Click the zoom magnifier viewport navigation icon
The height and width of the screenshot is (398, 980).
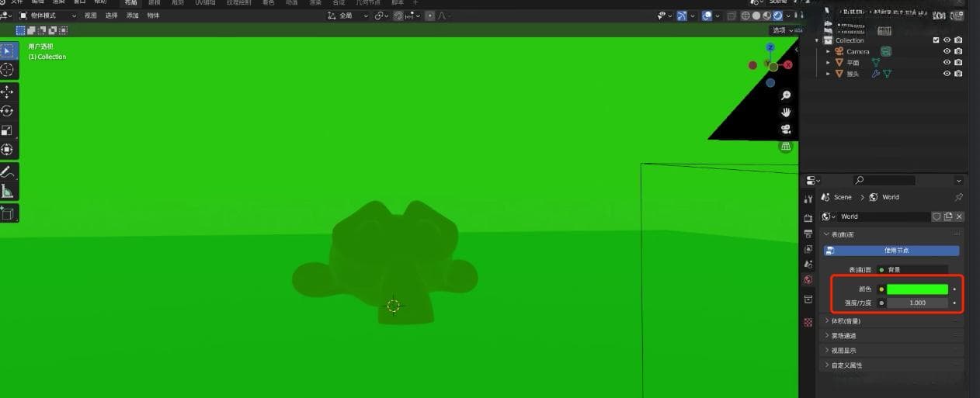(786, 95)
